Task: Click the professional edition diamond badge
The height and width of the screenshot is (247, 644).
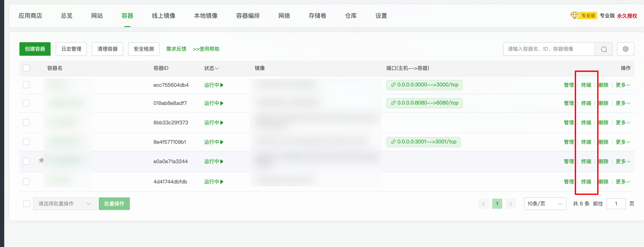Action: tap(583, 15)
